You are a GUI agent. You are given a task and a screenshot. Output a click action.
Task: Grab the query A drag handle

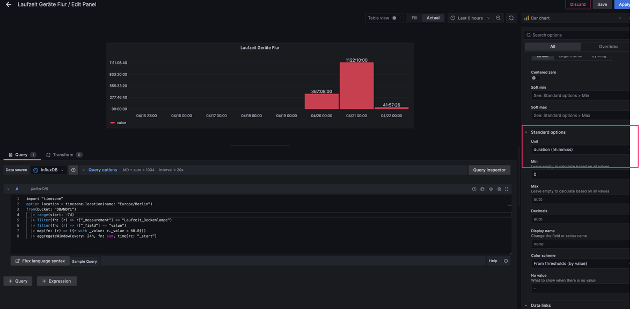click(x=507, y=189)
